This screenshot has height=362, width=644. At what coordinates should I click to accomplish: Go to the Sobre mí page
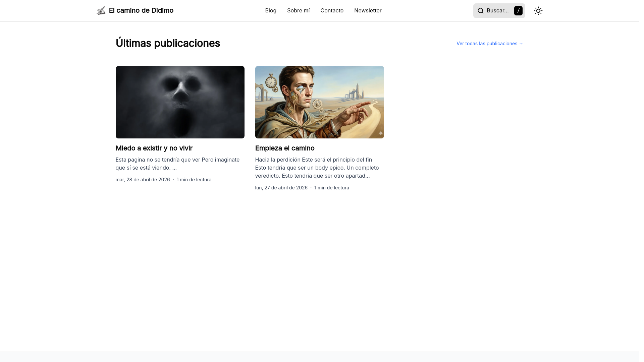(299, 10)
